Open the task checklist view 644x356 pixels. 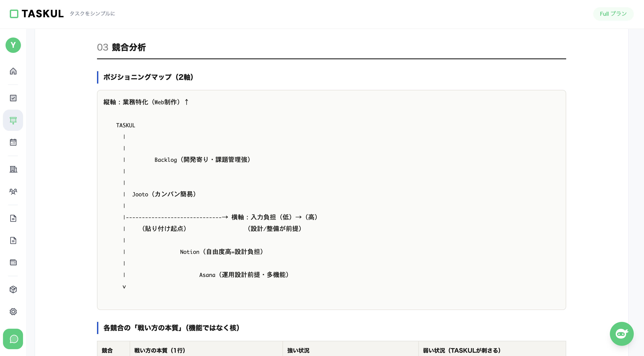click(13, 98)
